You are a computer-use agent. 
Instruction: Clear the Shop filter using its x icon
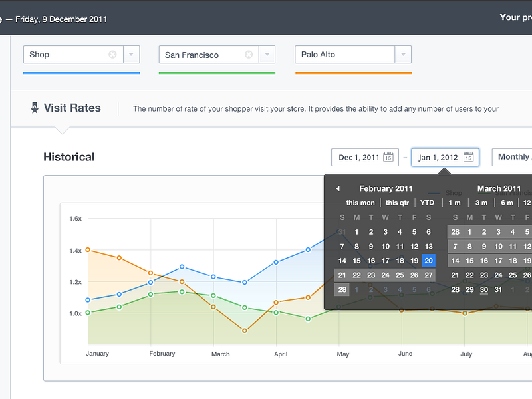click(113, 55)
